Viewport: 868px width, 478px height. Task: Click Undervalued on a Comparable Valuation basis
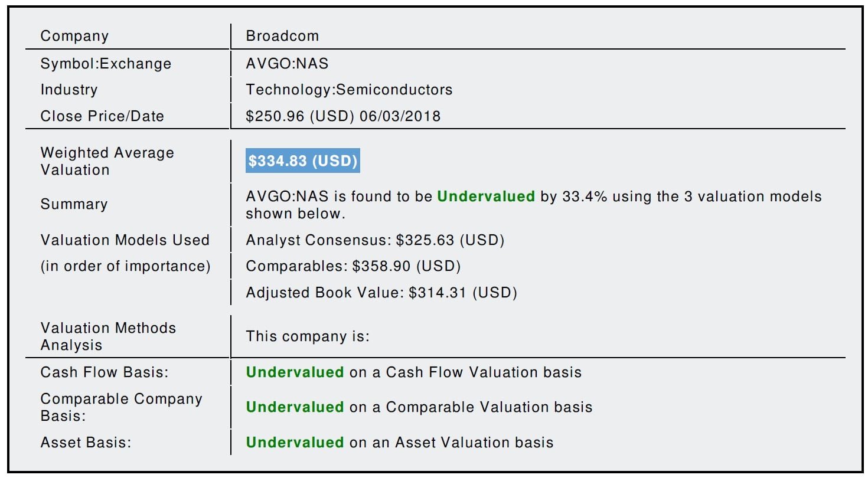coord(419,407)
